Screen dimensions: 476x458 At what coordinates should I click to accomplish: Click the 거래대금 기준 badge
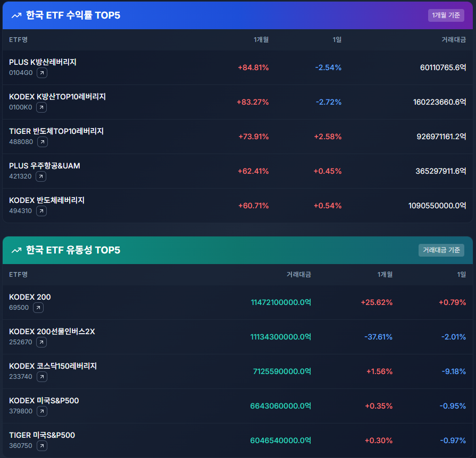coord(441,250)
